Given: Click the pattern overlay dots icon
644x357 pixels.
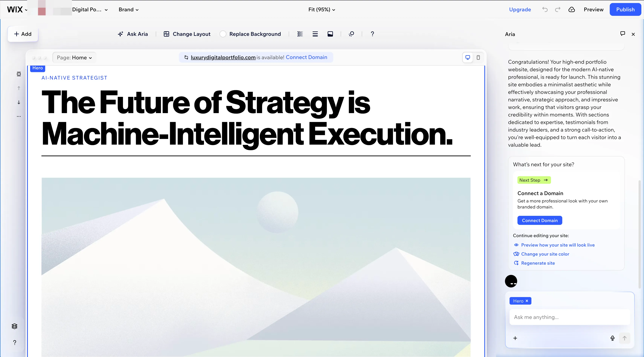Looking at the screenshot, I should [x=300, y=34].
